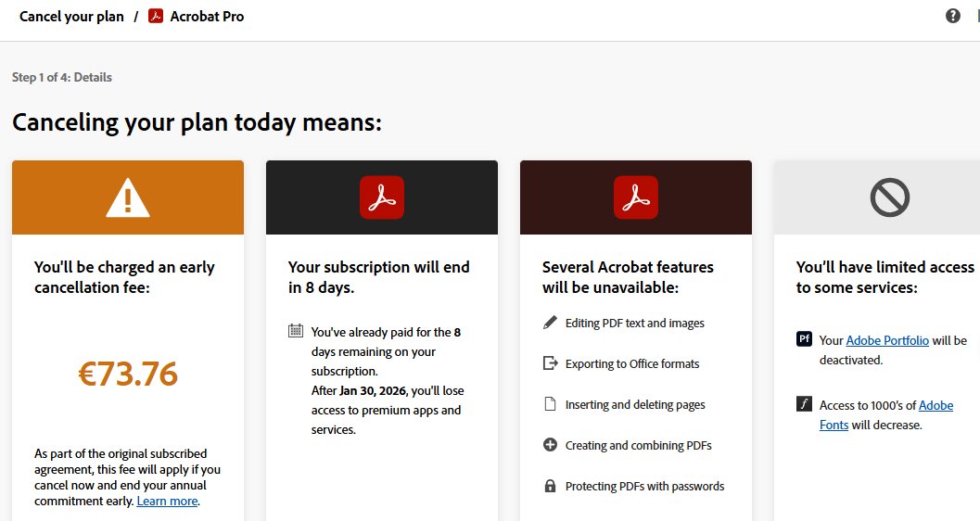This screenshot has width=980, height=521.
Task: Click the Acrobat logo on subscription end card
Action: 382,197
